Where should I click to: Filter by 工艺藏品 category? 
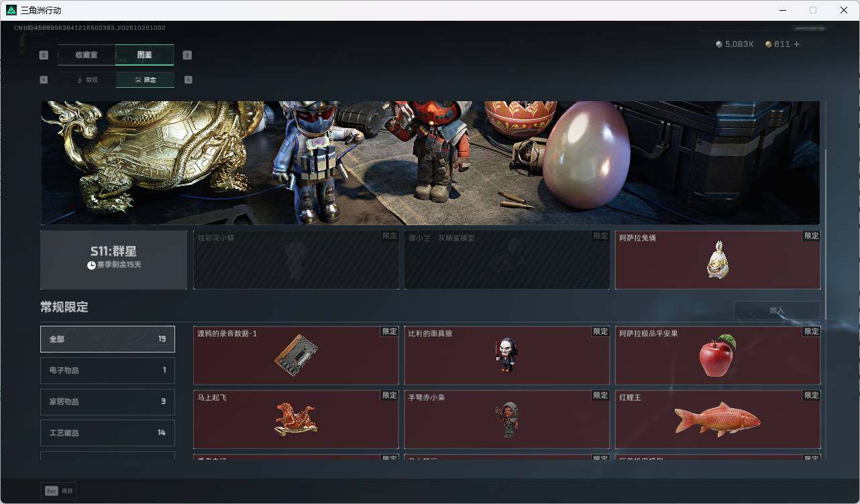pyautogui.click(x=107, y=433)
